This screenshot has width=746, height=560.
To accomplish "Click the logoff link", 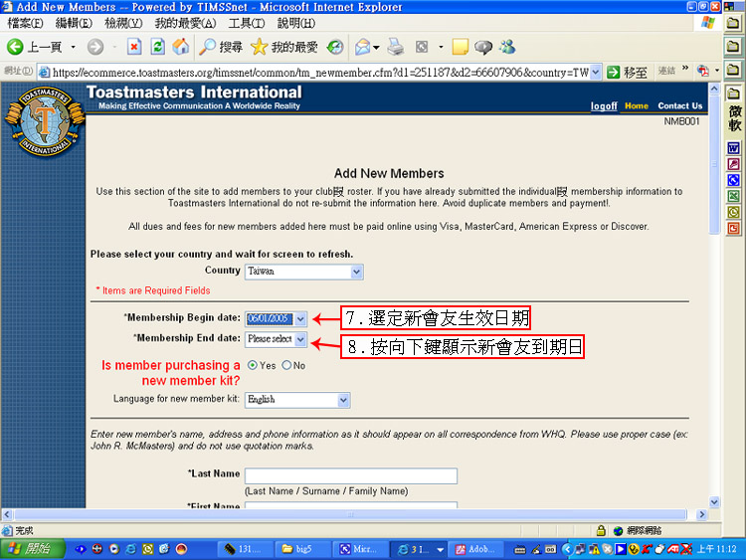I will 603,106.
